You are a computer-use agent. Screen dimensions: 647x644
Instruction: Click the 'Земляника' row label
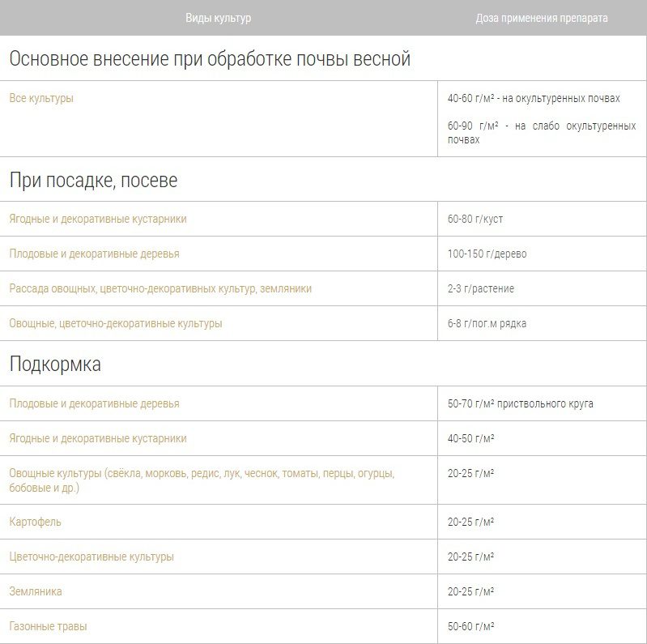[x=36, y=592]
